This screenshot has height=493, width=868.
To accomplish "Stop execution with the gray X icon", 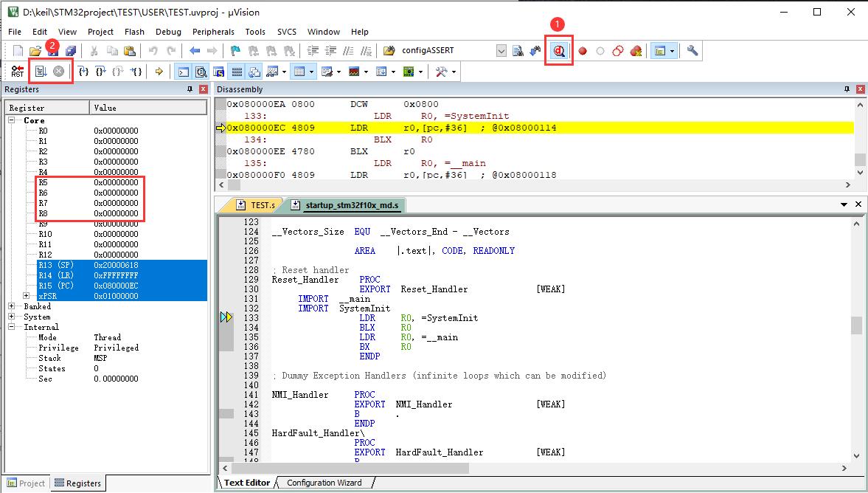I will pyautogui.click(x=59, y=72).
